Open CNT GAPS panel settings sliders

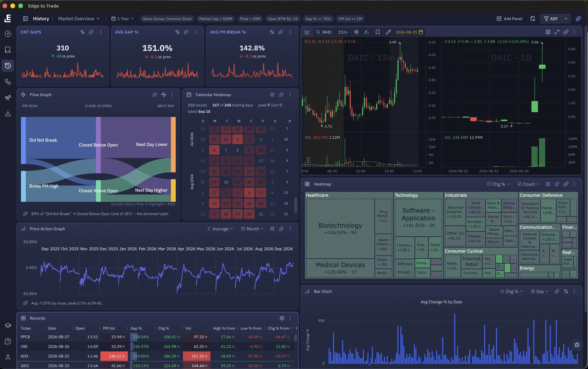click(83, 32)
